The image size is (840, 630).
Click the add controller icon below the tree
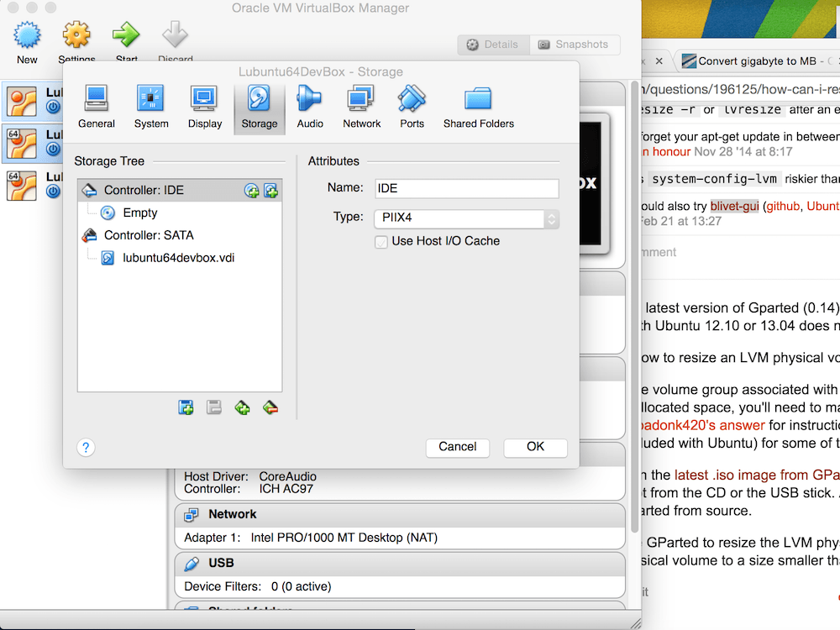coord(242,407)
